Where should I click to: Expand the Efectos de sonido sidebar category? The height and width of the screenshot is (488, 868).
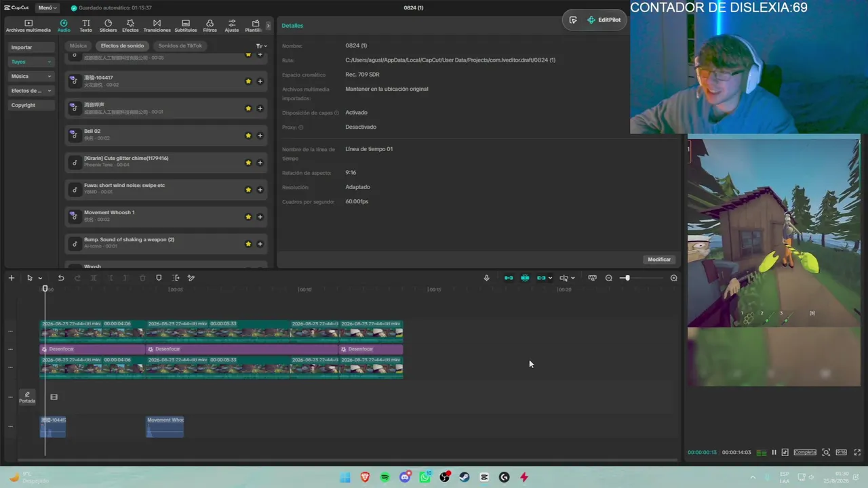tap(31, 91)
